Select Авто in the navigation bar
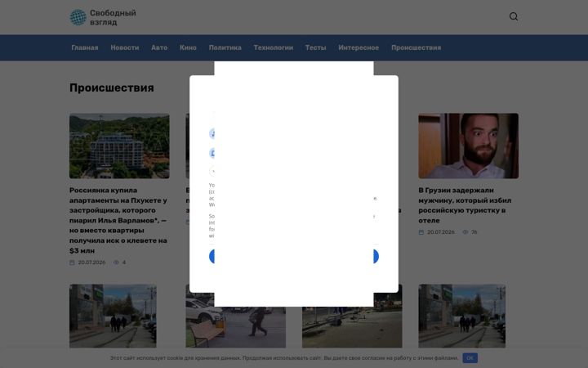The width and height of the screenshot is (588, 368). tap(159, 47)
